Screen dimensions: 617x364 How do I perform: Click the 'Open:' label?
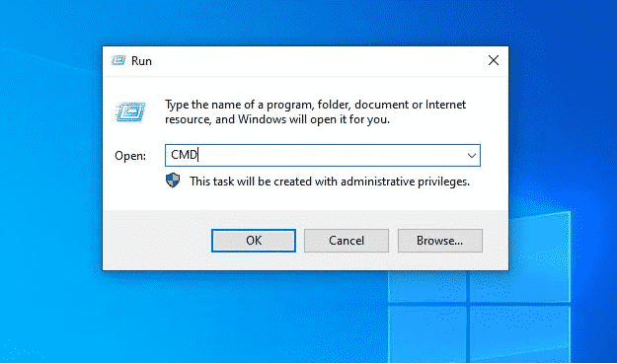point(130,156)
